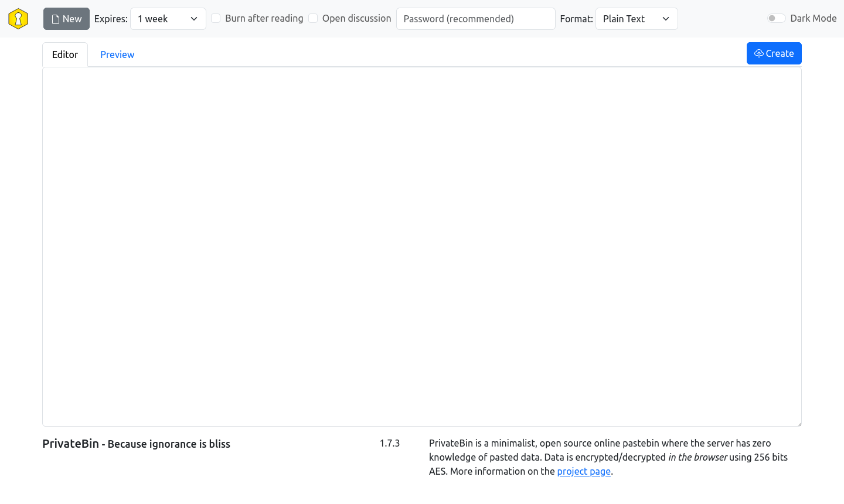Viewport: 844px width, 504px height.
Task: Click the cloud upload icon on Create
Action: [760, 53]
